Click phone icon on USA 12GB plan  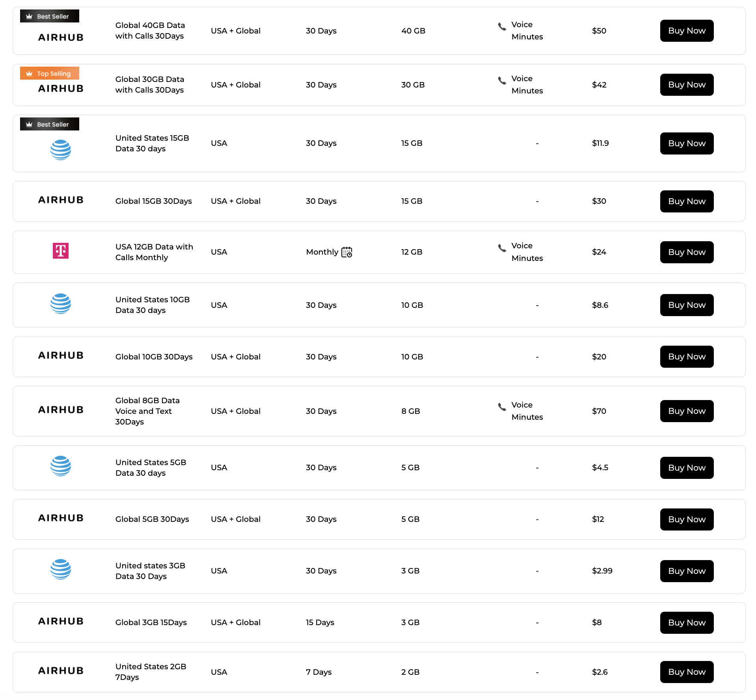coord(502,248)
